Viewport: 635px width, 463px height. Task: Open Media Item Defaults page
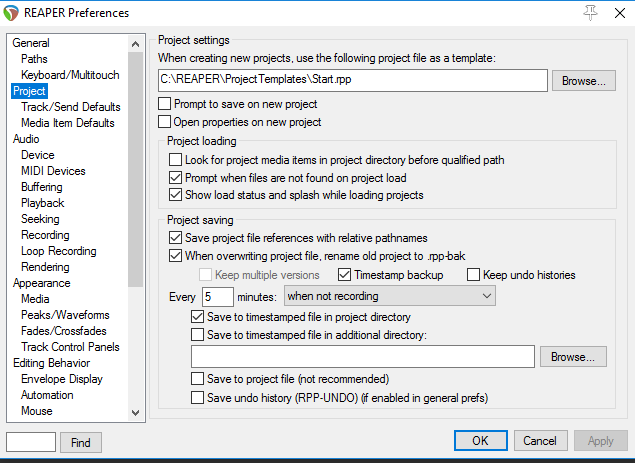[x=68, y=123]
